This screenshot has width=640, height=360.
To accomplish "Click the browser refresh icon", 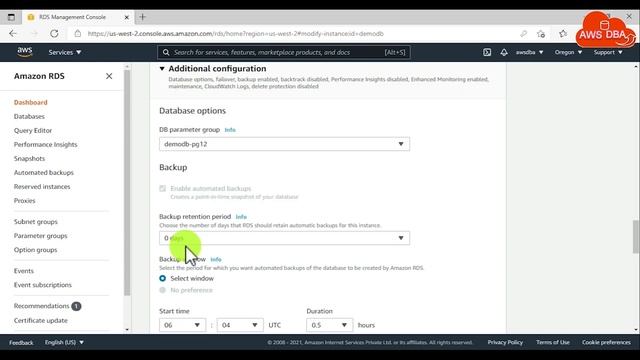I will coord(54,34).
